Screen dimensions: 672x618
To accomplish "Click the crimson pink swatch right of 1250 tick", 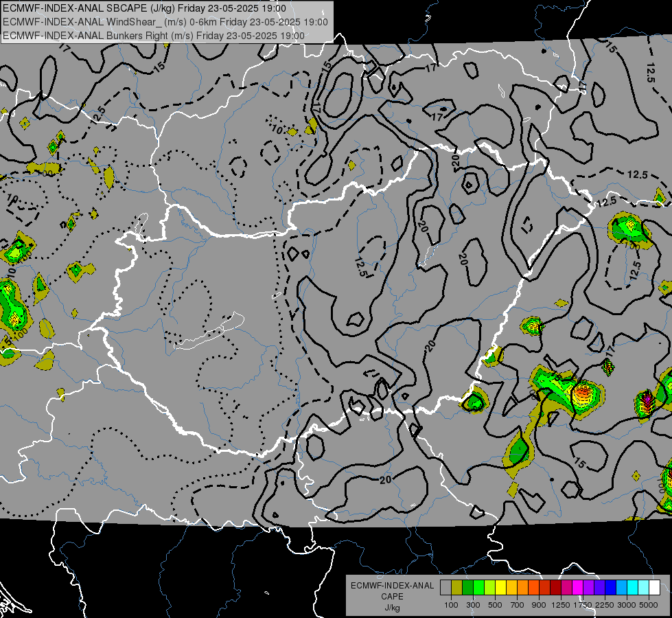I will point(566,587).
